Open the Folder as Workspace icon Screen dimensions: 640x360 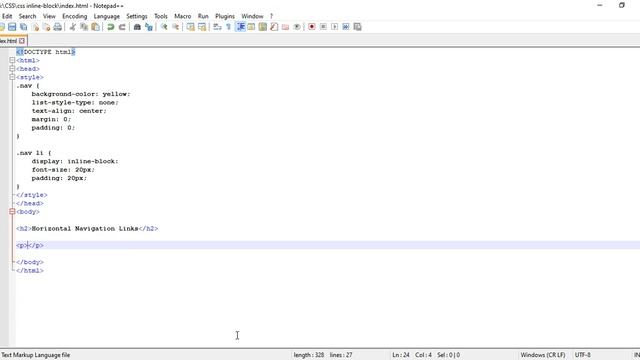285,27
